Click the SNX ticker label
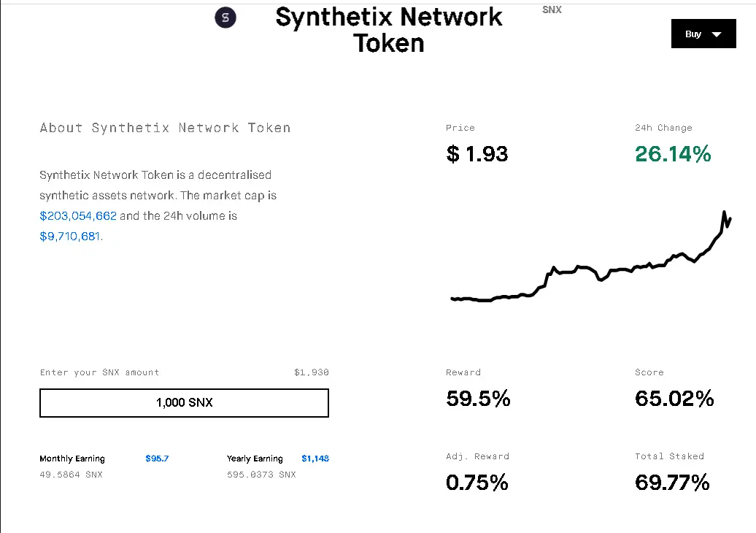This screenshot has height=533, width=756. click(552, 9)
